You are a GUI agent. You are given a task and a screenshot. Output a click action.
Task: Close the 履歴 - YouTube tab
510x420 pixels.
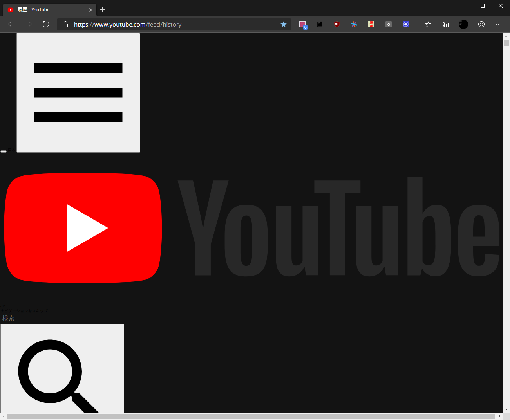(x=90, y=10)
